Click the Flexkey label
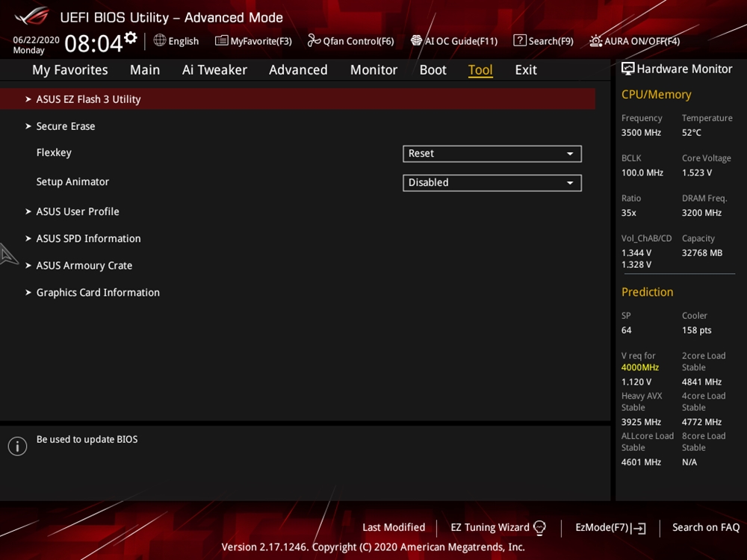 pyautogui.click(x=54, y=152)
